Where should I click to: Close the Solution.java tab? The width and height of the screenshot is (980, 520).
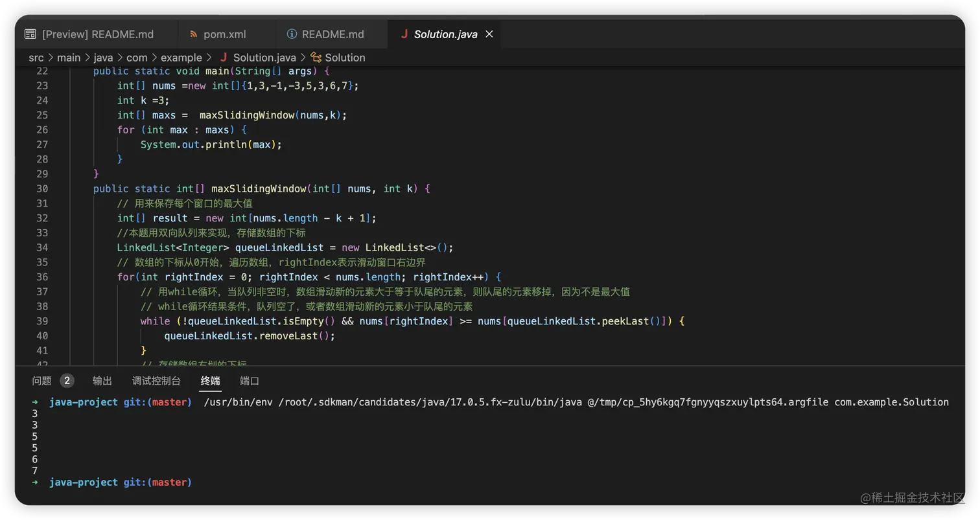[x=489, y=34]
